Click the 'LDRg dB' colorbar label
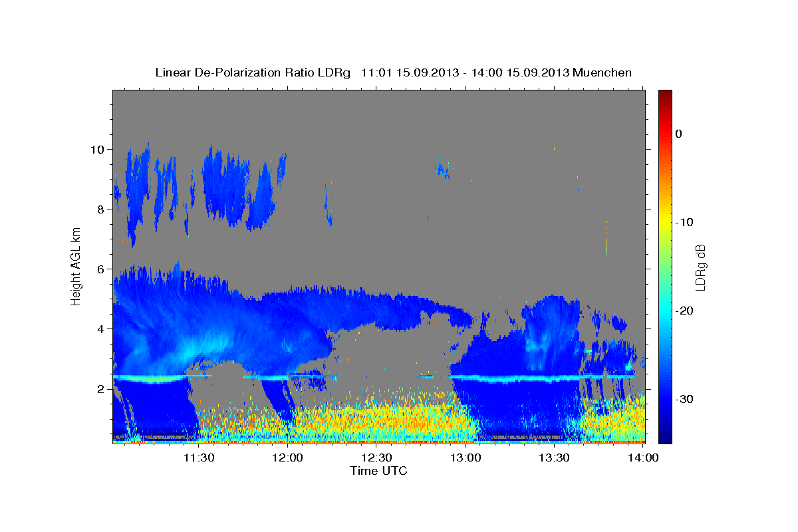 pyautogui.click(x=700, y=267)
